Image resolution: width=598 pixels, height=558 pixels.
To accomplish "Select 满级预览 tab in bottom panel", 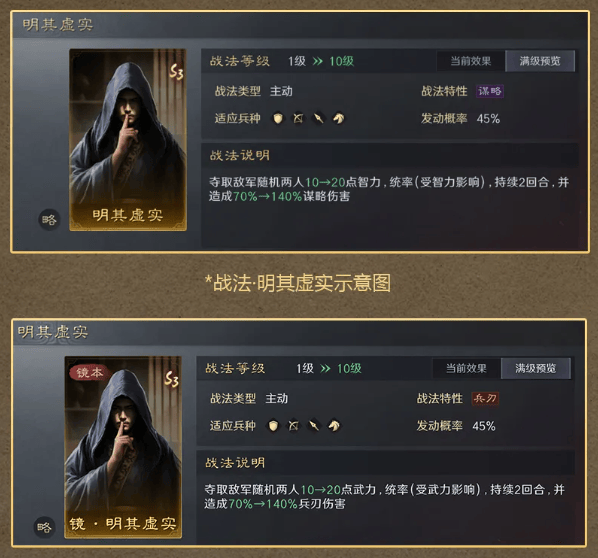I will click(x=535, y=368).
